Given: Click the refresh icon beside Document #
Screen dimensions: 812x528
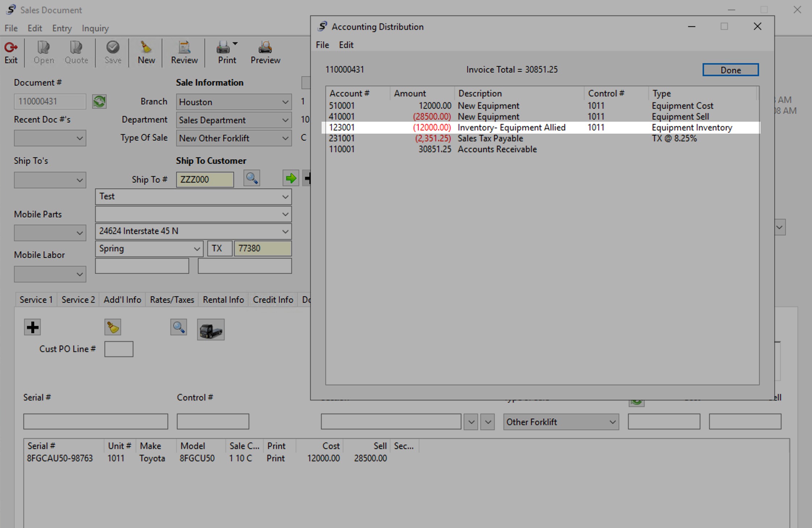Looking at the screenshot, I should point(99,101).
